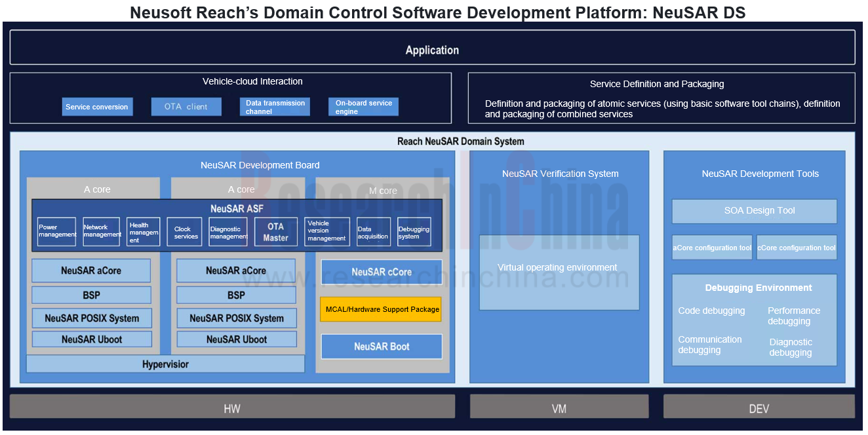Select the Service conversion block

97,107
